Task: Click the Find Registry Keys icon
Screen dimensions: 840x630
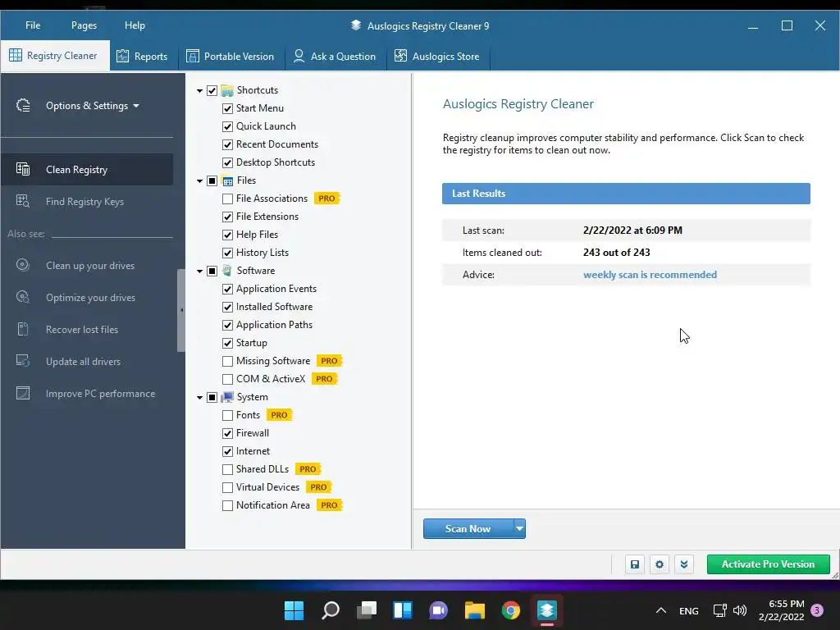Action: 23,202
